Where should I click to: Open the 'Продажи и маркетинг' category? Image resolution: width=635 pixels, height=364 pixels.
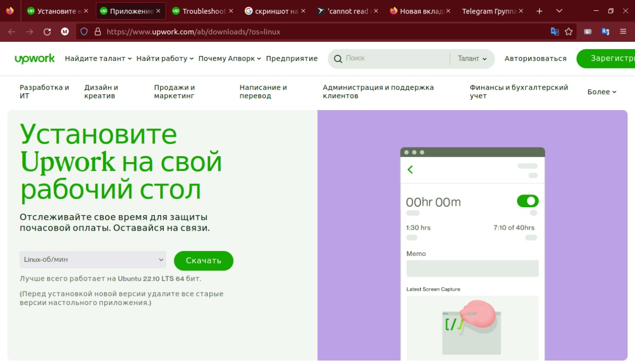coord(175,92)
